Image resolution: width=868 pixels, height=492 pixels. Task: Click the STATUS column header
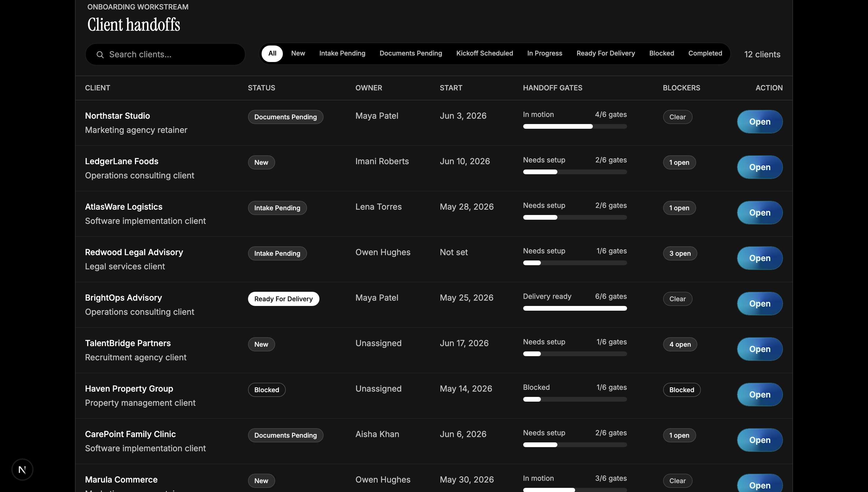pos(261,88)
